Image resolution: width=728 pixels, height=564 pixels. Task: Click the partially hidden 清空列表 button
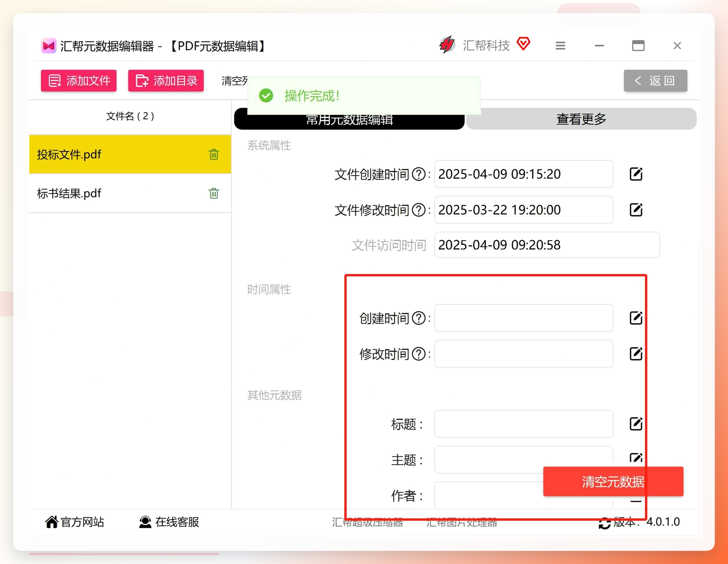click(235, 81)
